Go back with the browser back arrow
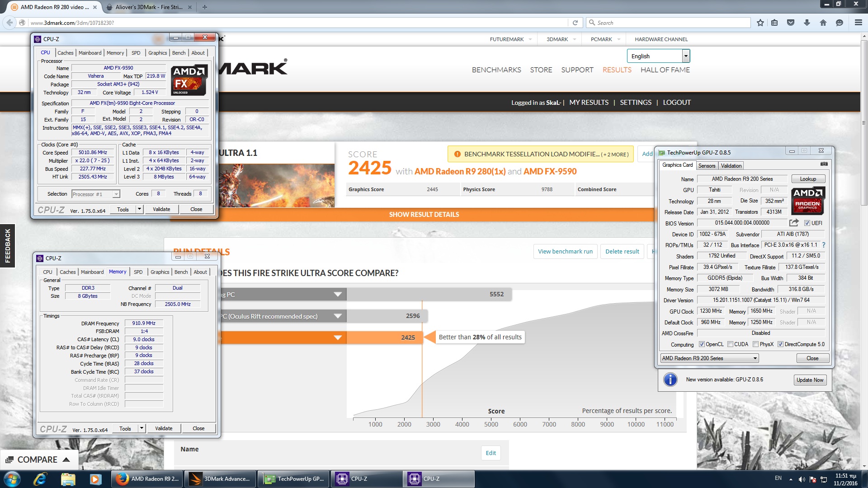 (10, 23)
